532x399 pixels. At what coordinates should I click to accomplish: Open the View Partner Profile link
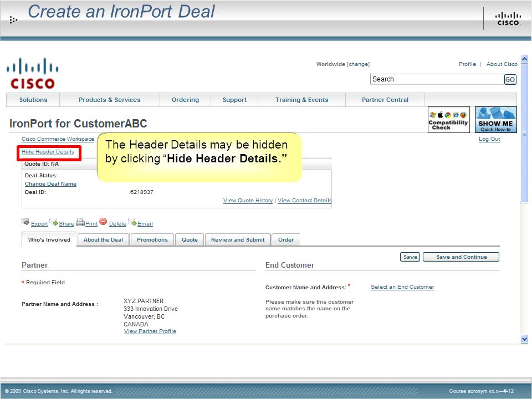point(150,331)
